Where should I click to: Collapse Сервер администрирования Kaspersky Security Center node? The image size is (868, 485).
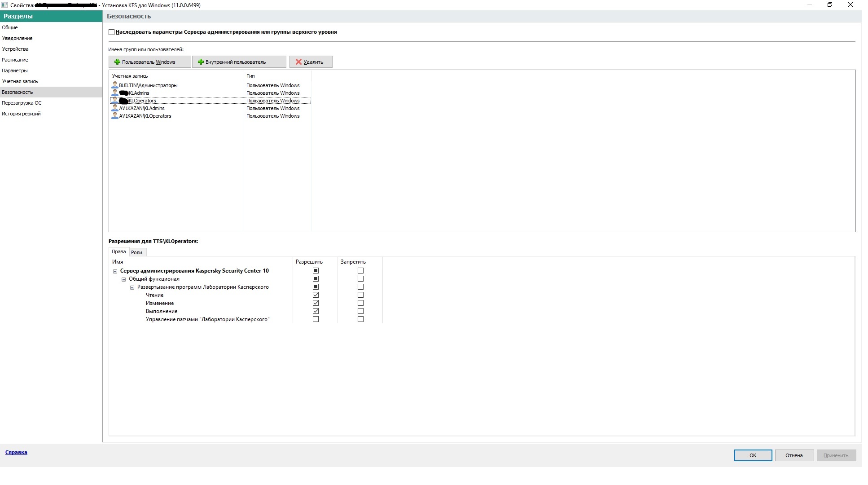pyautogui.click(x=115, y=271)
